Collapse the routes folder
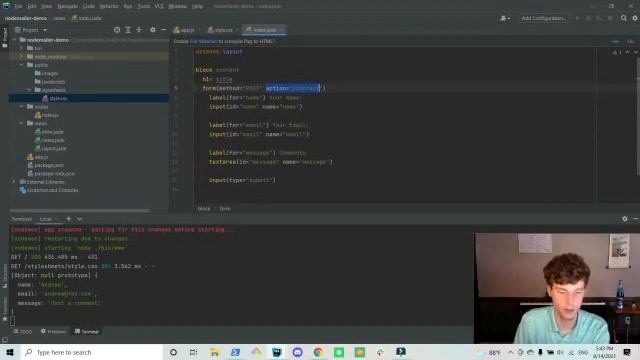This screenshot has width=640, height=360. point(22,107)
